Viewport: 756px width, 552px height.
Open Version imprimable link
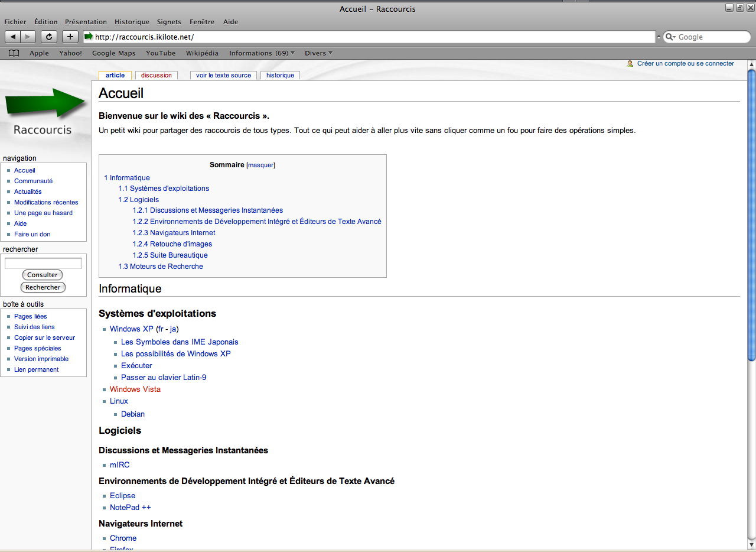(x=41, y=359)
